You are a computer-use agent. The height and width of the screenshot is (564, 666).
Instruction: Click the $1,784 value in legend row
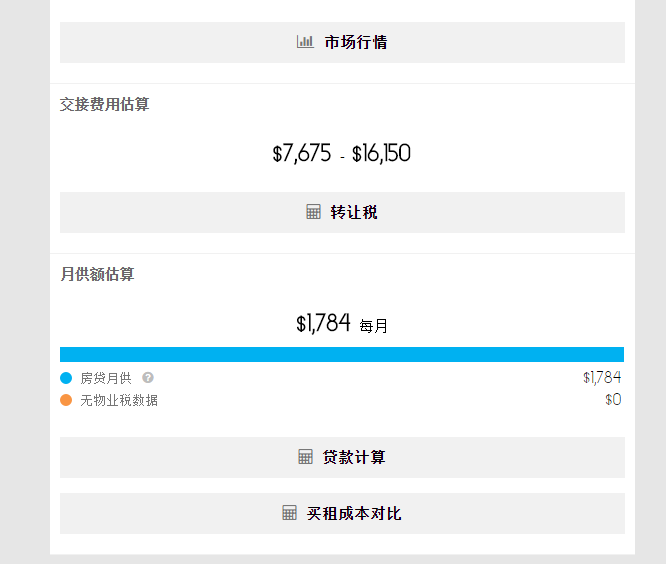[602, 377]
